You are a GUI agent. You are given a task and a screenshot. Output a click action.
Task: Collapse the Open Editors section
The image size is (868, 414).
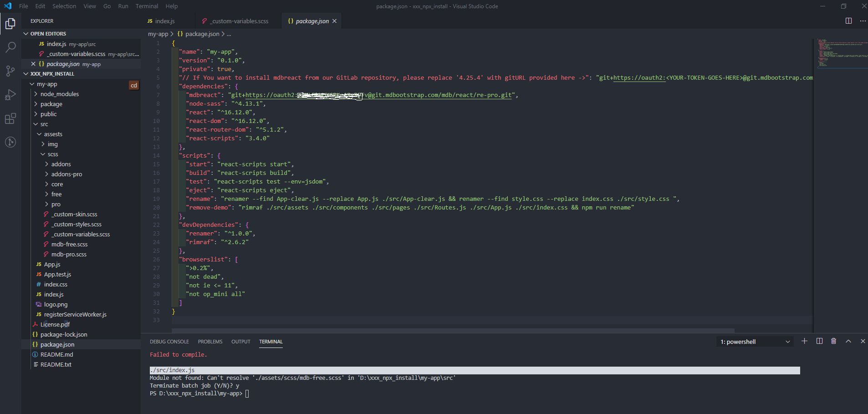pos(26,34)
